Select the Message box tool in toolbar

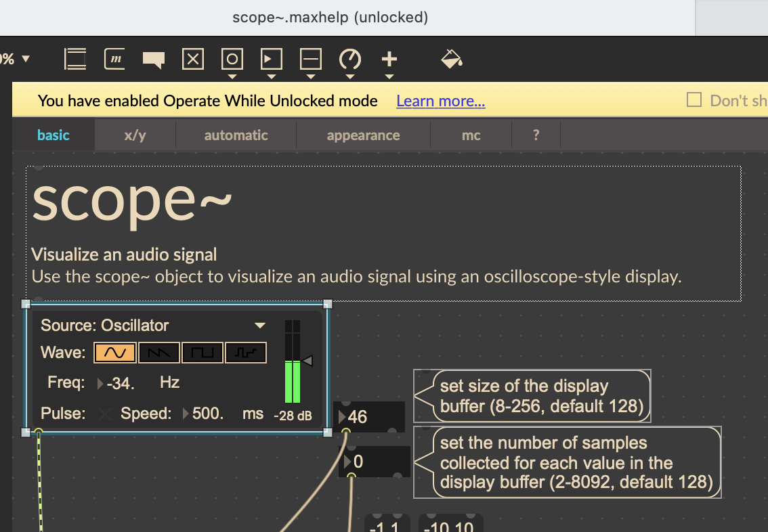[x=116, y=60]
